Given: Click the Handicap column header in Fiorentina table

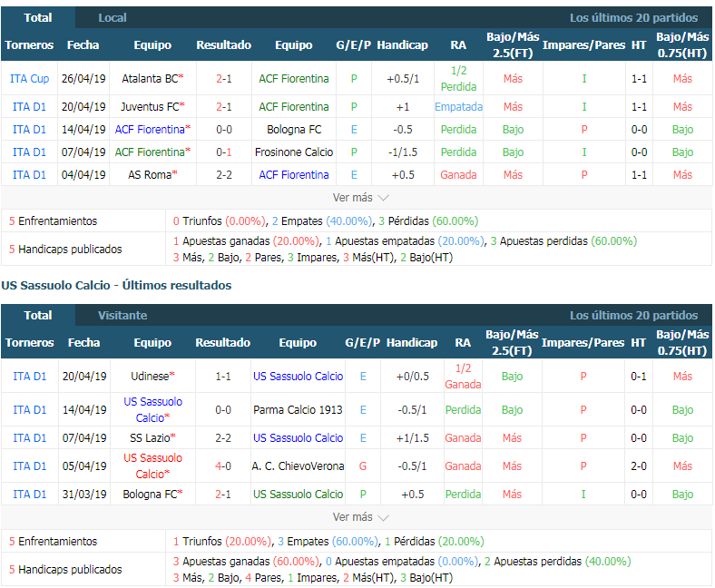Looking at the screenshot, I should point(402,44).
